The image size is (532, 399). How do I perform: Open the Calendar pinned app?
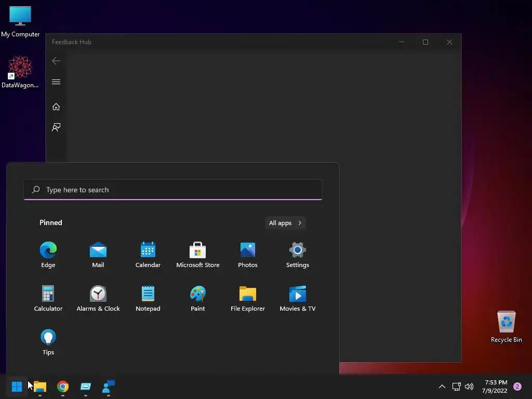(x=148, y=255)
